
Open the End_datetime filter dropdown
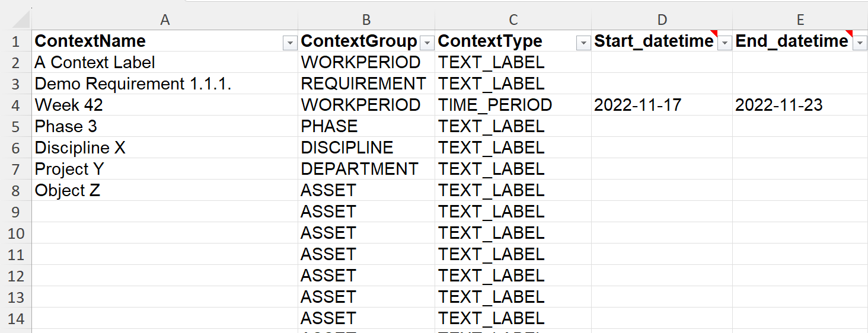pyautogui.click(x=860, y=43)
